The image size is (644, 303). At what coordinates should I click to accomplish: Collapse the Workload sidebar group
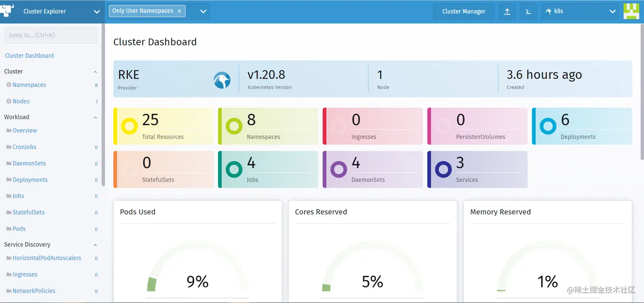[95, 117]
